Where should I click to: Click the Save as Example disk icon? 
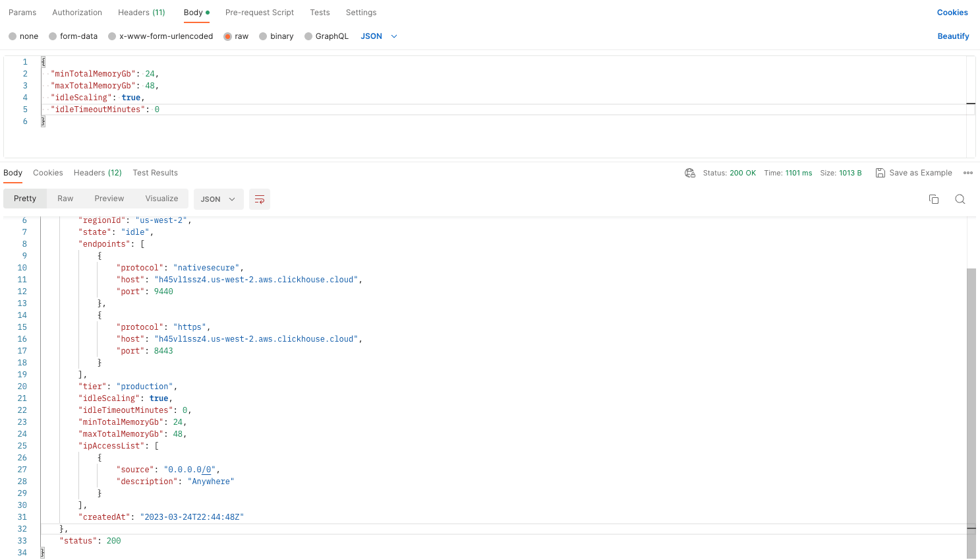pyautogui.click(x=880, y=173)
